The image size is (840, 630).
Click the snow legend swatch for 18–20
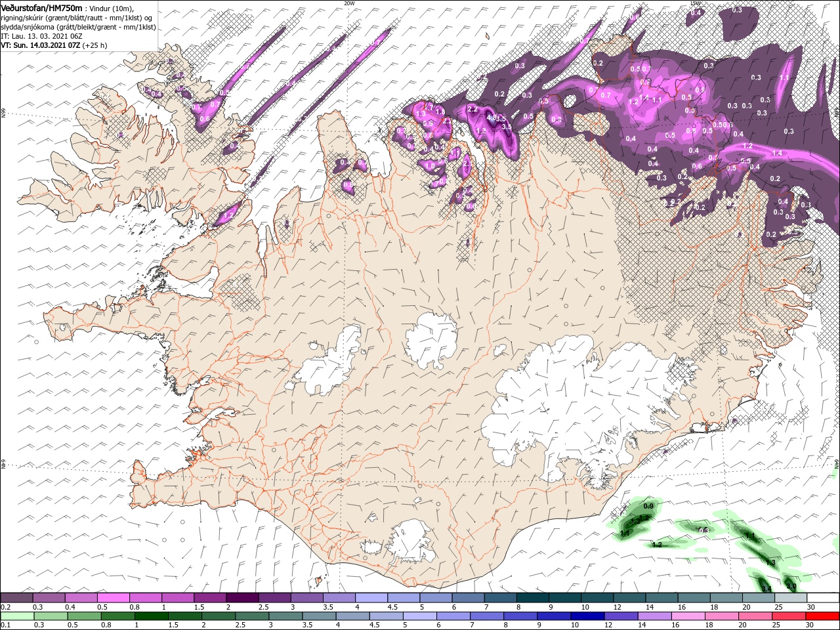(x=727, y=597)
